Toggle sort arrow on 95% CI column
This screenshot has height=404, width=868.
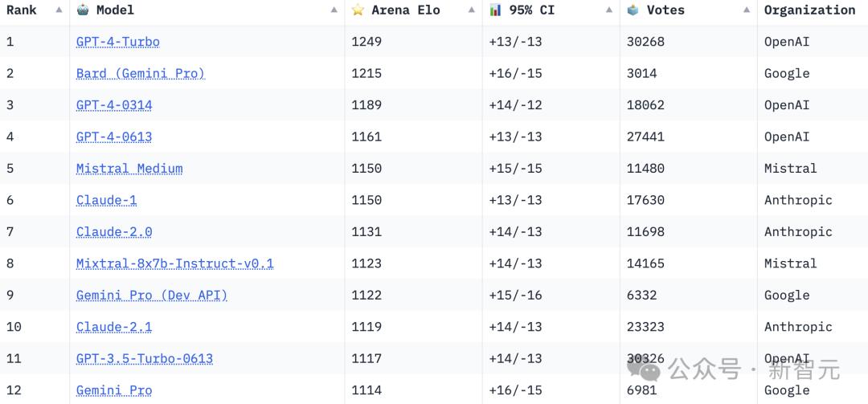(609, 10)
